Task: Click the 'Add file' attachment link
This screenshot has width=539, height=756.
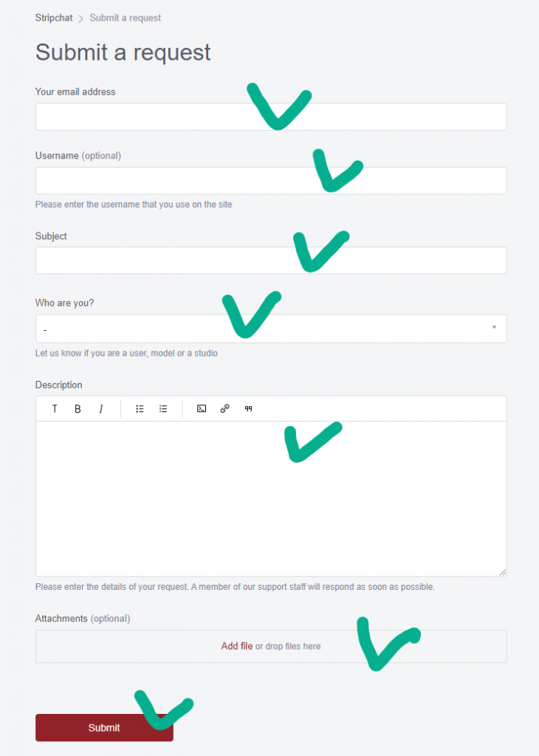Action: (x=236, y=646)
